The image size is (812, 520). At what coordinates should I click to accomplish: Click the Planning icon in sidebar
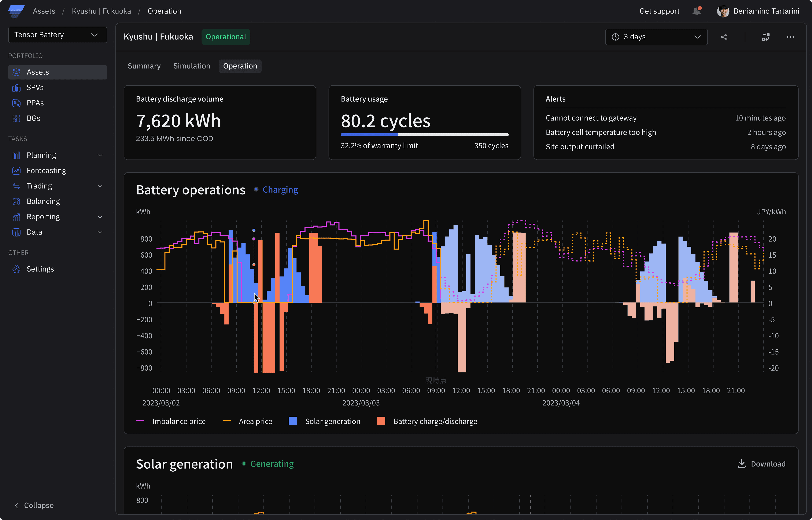pyautogui.click(x=16, y=155)
